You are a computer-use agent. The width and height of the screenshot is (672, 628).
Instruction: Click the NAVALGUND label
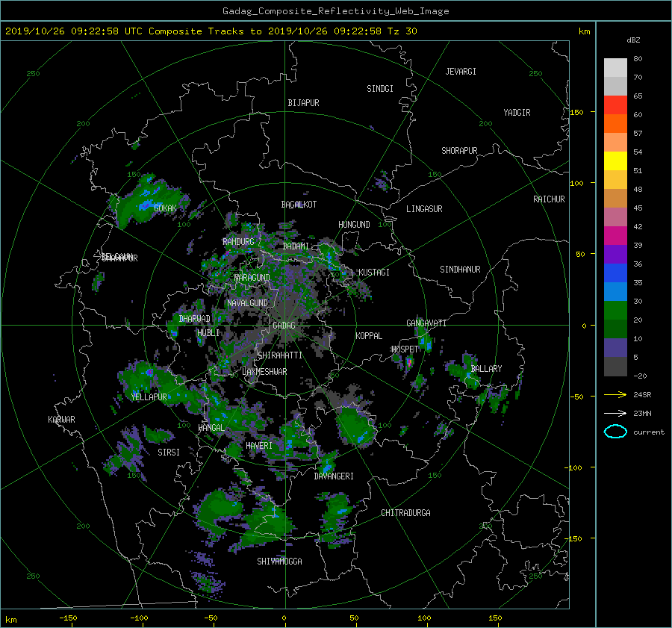click(x=247, y=303)
